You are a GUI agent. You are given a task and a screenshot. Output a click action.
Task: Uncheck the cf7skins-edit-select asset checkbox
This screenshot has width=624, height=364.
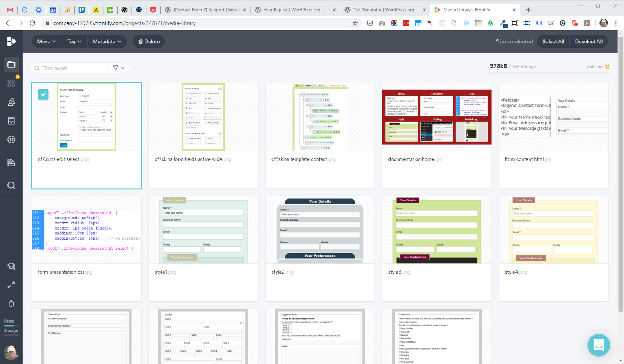pos(43,94)
